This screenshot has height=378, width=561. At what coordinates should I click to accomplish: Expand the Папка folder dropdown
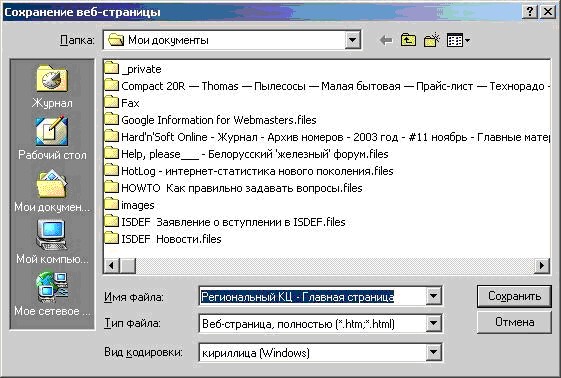352,40
